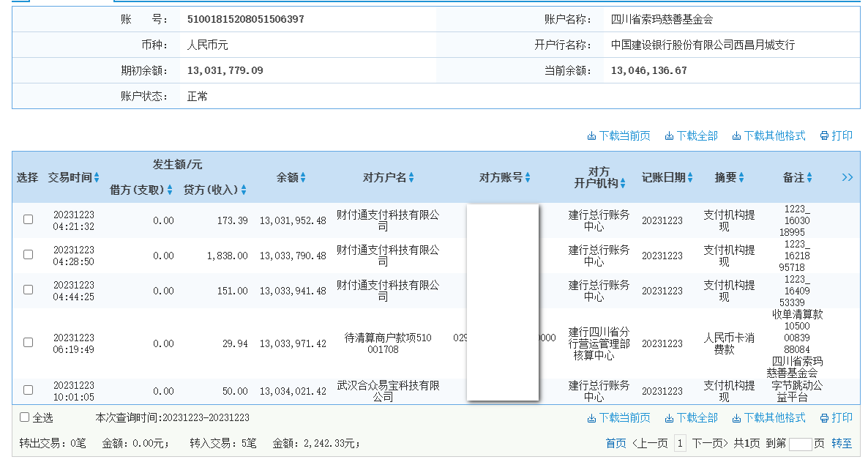Sort by 借方(支取) column arrows
This screenshot has height=465, width=868.
click(x=170, y=190)
